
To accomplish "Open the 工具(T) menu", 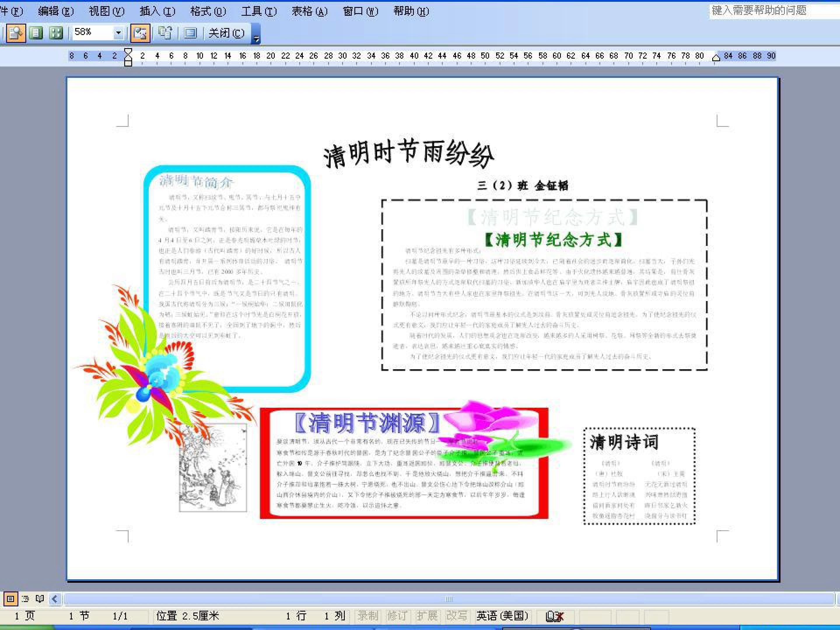I will (259, 11).
